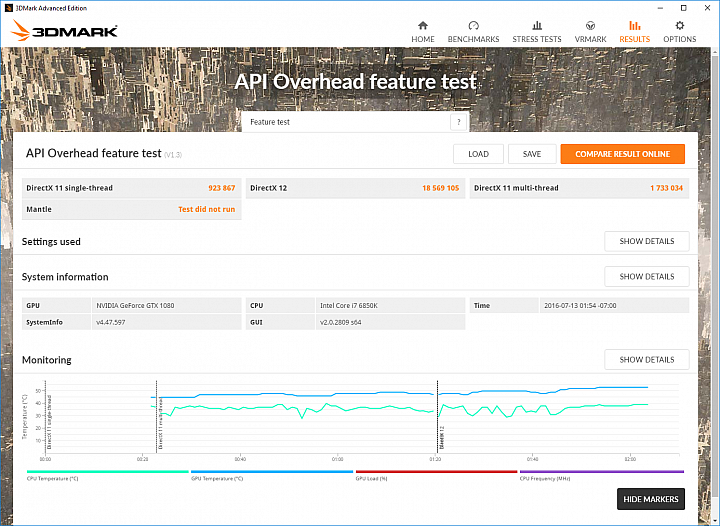Screen dimensions: 720x526
Task: Open the Home section
Action: pos(422,32)
